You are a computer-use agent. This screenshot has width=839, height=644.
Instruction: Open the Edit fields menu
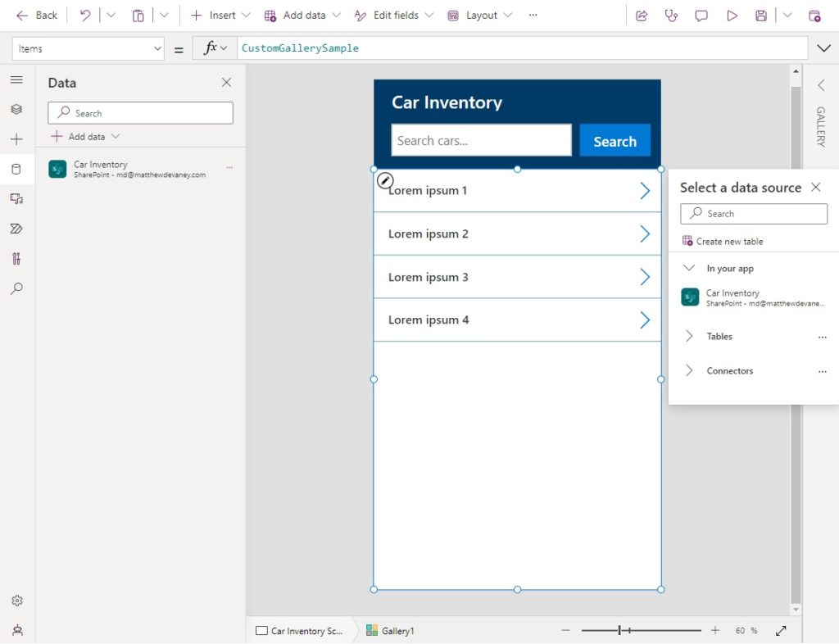coord(393,16)
